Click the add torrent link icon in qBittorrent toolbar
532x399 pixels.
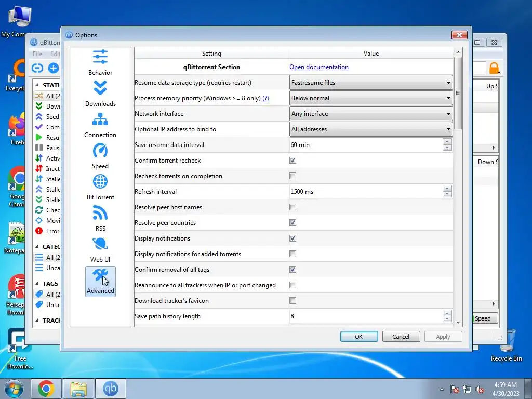pos(37,68)
